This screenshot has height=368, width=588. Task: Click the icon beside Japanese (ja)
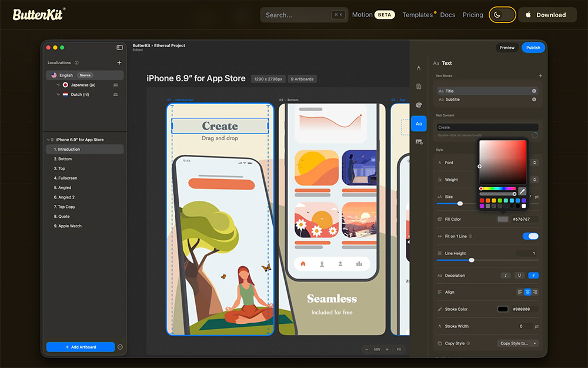click(x=115, y=85)
